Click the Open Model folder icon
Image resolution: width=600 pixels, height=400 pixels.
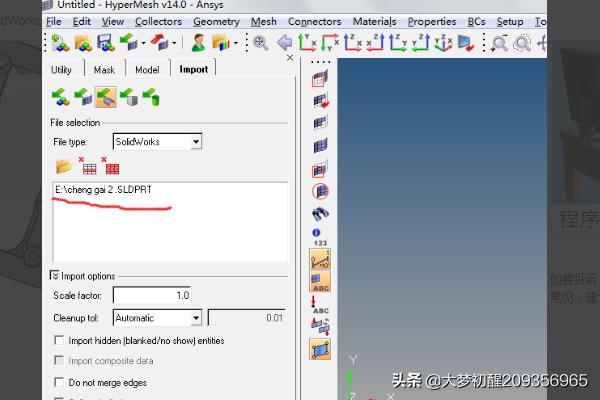(83, 43)
